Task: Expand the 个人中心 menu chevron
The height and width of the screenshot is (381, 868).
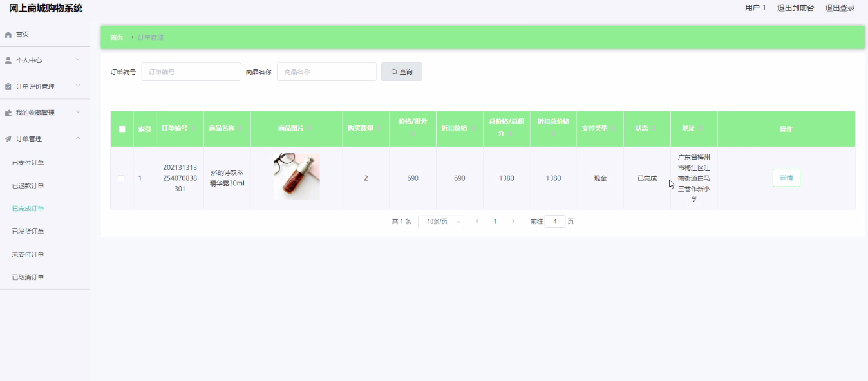Action: click(x=78, y=60)
